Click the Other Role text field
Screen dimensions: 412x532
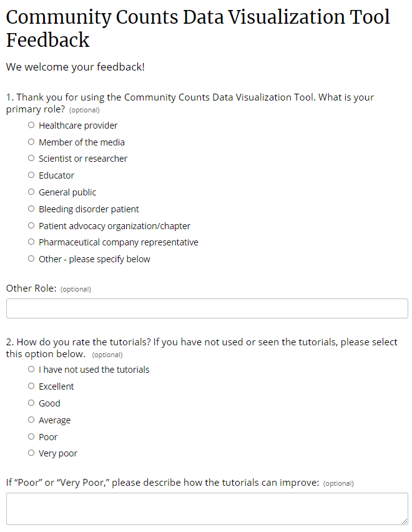click(x=207, y=308)
